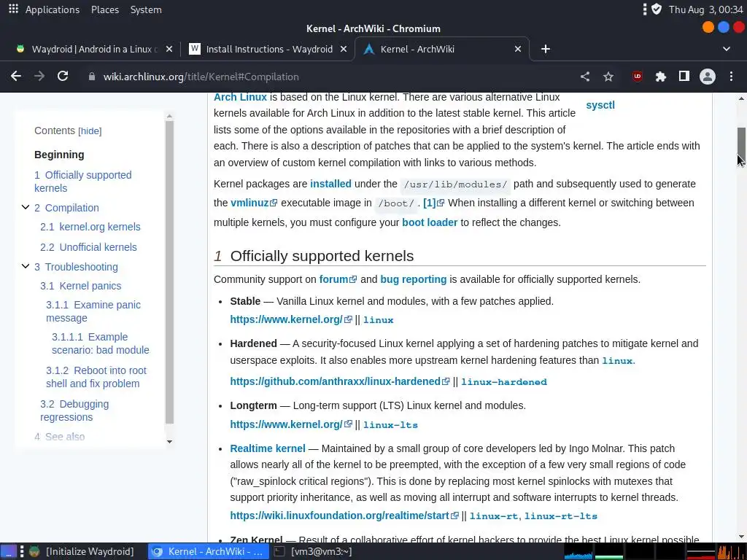Go to 2.1 kernel.org kernels in contents
The width and height of the screenshot is (747, 560).
[x=90, y=227]
